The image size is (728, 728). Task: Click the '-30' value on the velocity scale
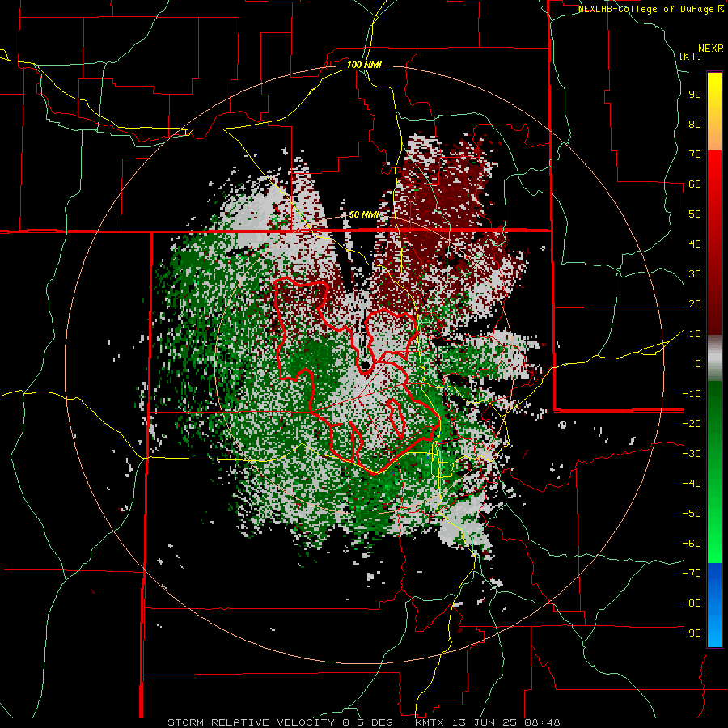point(692,454)
